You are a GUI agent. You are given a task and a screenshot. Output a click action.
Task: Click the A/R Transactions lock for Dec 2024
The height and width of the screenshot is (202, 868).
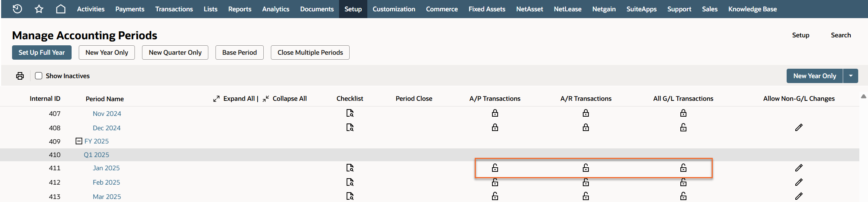point(586,128)
